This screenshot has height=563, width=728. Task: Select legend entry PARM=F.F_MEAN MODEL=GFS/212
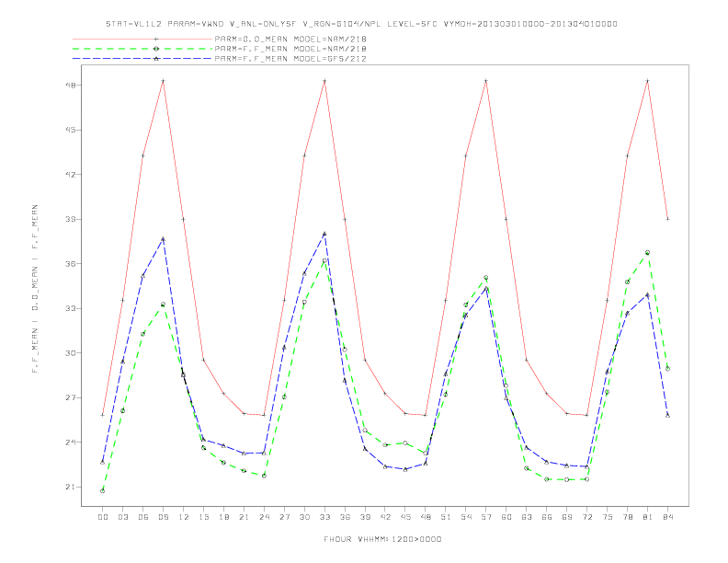pyautogui.click(x=290, y=59)
